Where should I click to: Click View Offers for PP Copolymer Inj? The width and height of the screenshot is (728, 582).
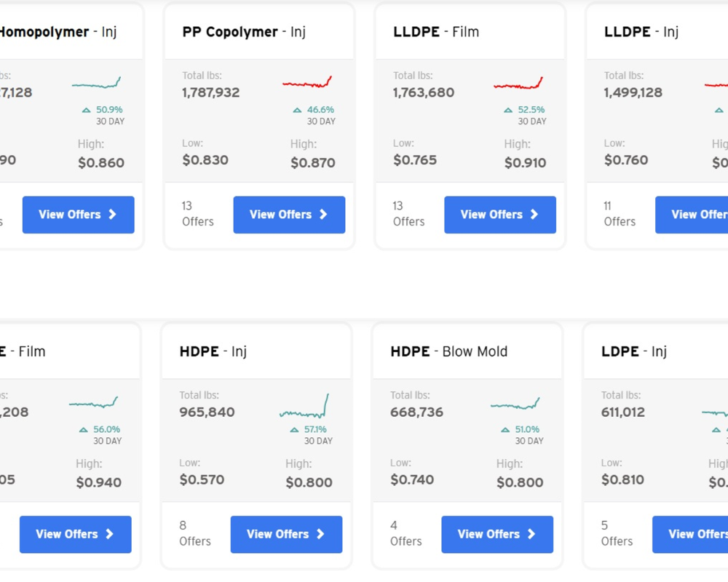(289, 215)
